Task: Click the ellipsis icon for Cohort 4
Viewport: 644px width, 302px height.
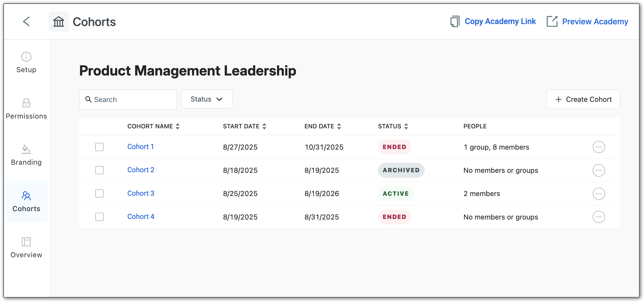Action: tap(598, 217)
